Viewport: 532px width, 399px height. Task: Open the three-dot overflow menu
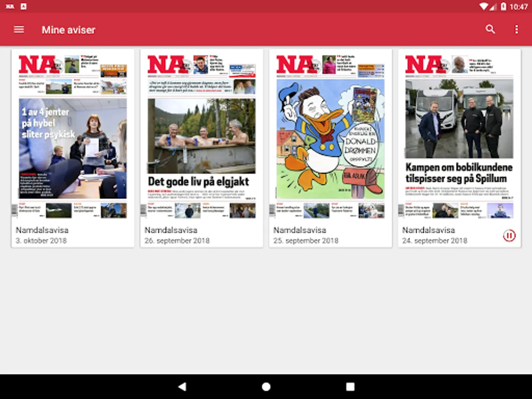(516, 30)
